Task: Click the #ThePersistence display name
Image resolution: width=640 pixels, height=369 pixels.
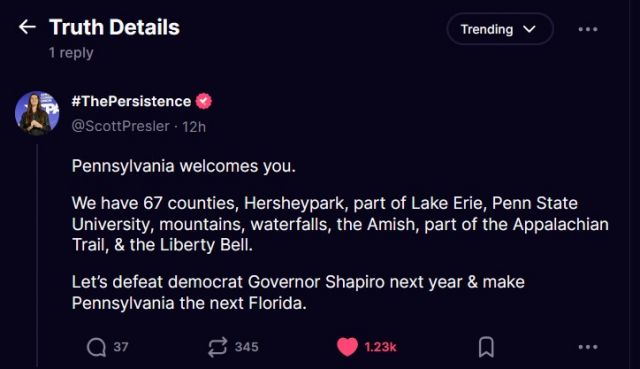Action: 131,101
